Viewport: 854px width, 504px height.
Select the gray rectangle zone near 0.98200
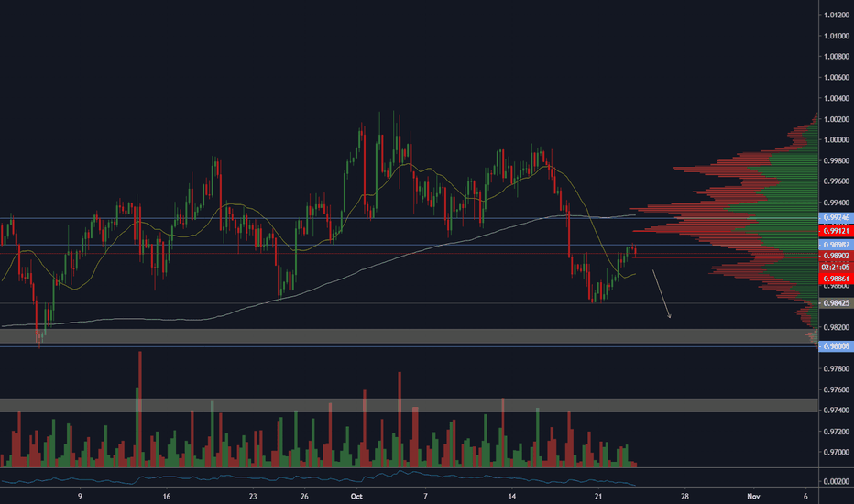(x=409, y=336)
